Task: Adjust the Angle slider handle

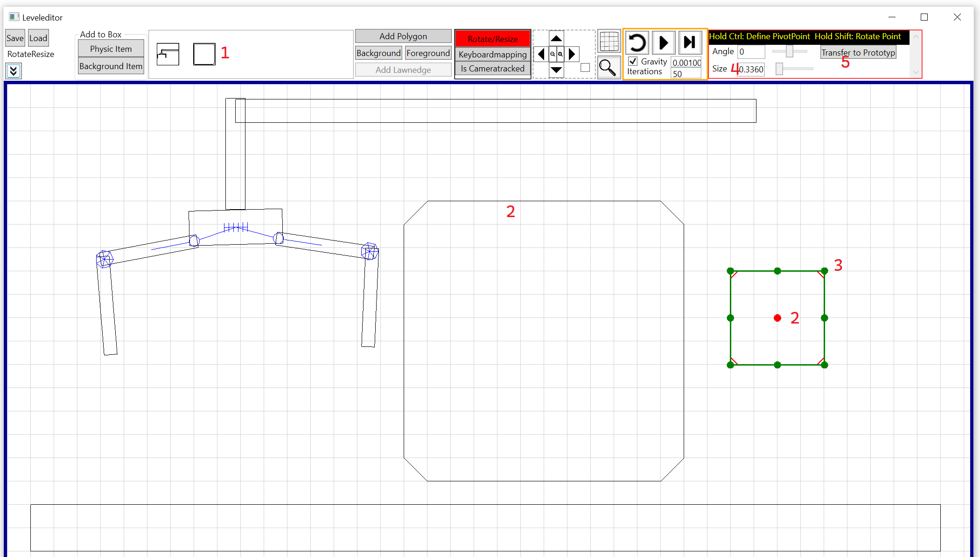Action: click(x=790, y=51)
